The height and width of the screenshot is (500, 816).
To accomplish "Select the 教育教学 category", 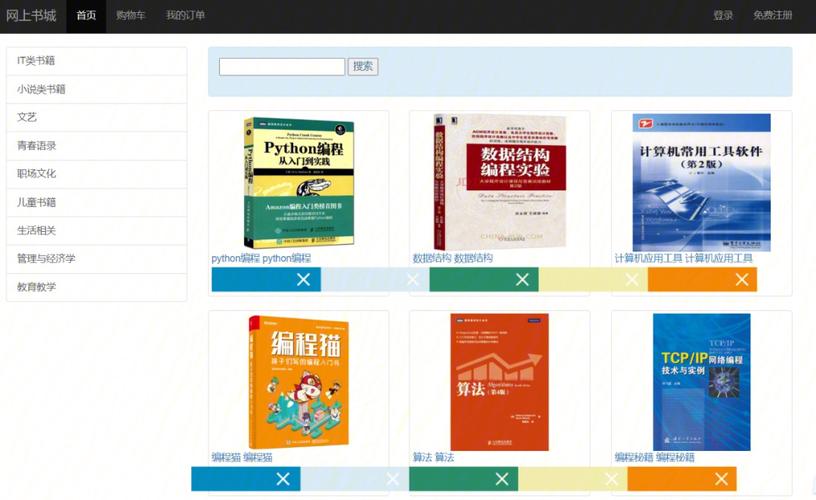I will 96,287.
